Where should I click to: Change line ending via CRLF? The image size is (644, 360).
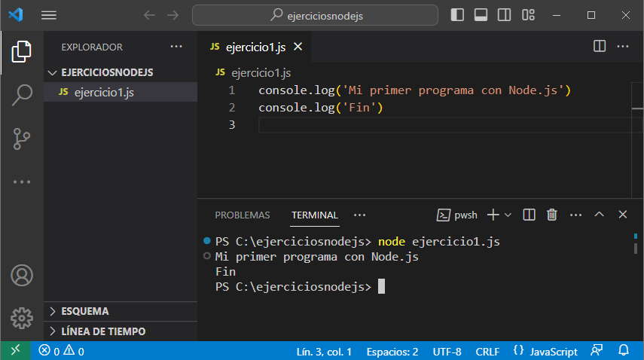487,352
